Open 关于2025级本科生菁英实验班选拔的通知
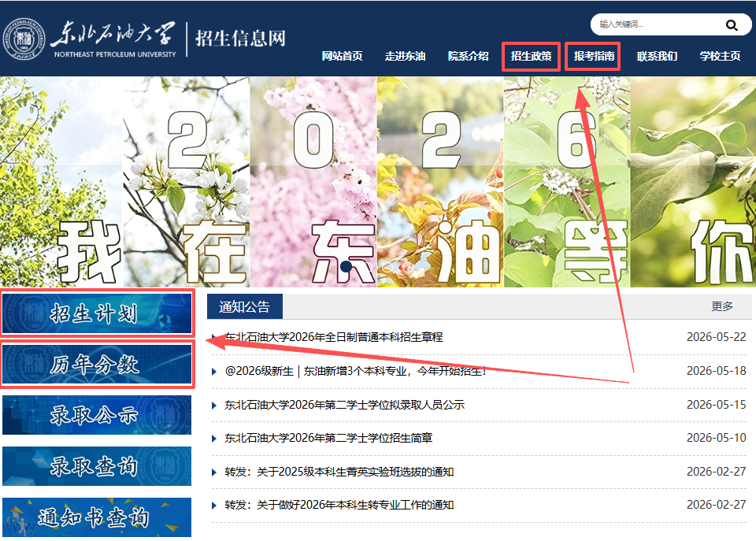This screenshot has height=541, width=756. tap(339, 472)
